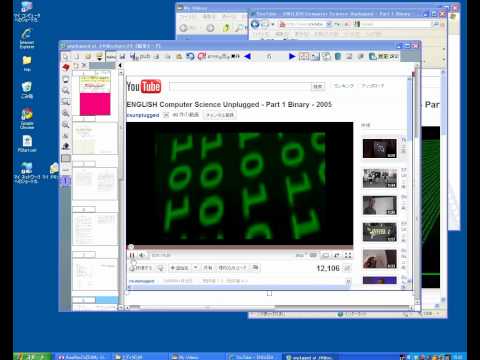The width and height of the screenshot is (480, 360).
Task: Toggle fullscreen on the video player
Action: 348,255
